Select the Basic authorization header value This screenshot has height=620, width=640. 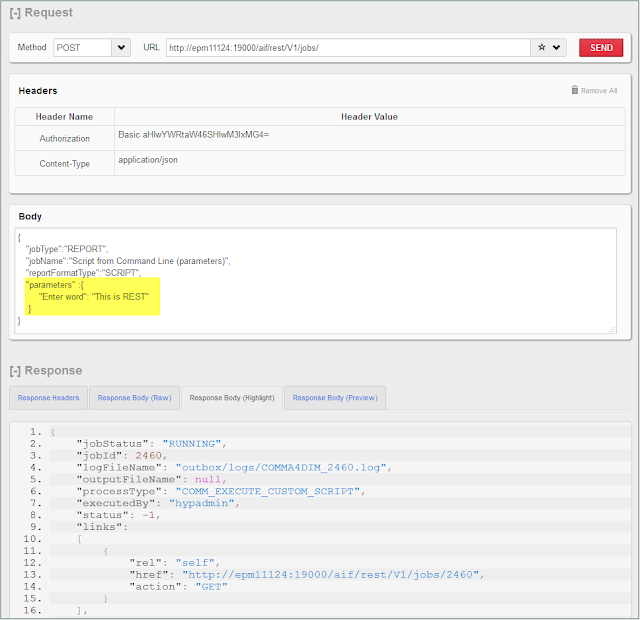[193, 135]
